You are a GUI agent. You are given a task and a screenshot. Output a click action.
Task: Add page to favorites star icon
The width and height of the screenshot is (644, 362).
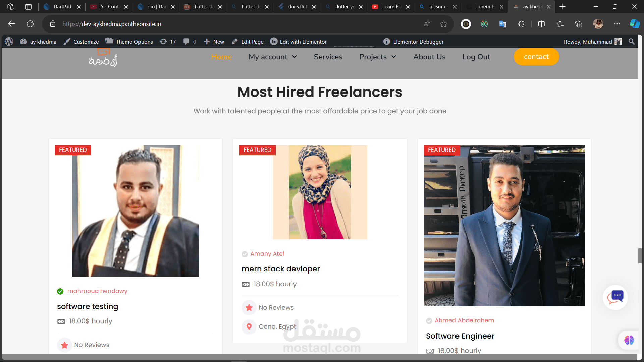point(443,24)
